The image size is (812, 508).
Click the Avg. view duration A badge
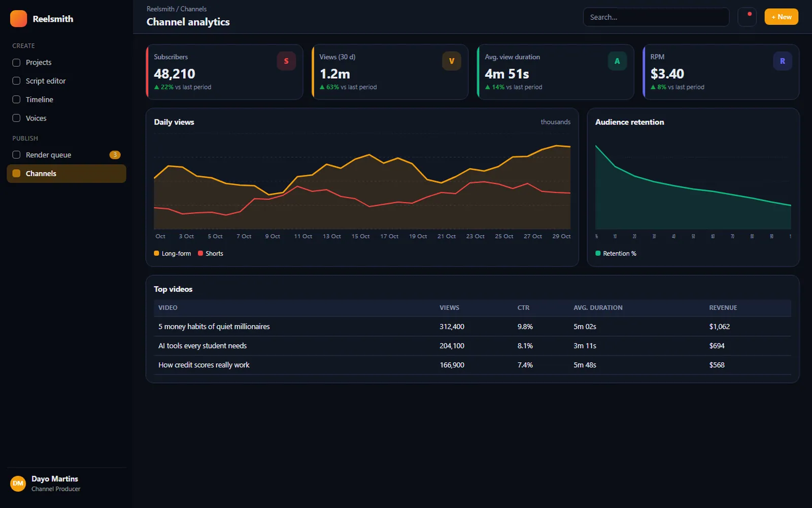[617, 61]
